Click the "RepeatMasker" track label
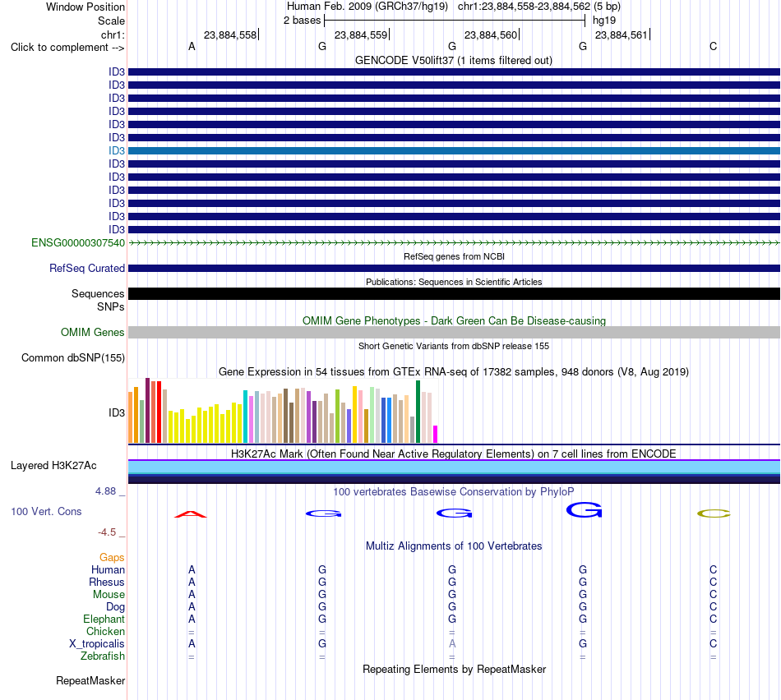 tap(90, 680)
